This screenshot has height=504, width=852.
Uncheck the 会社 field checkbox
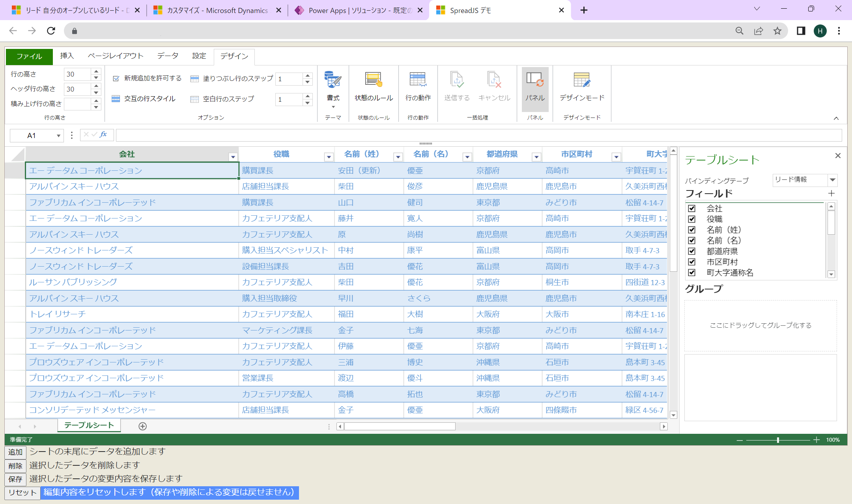click(692, 208)
